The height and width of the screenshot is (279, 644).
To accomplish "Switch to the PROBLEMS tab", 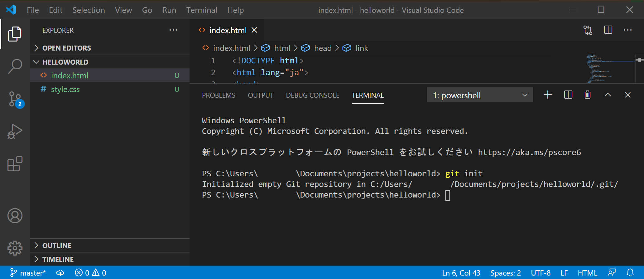I will tap(219, 95).
